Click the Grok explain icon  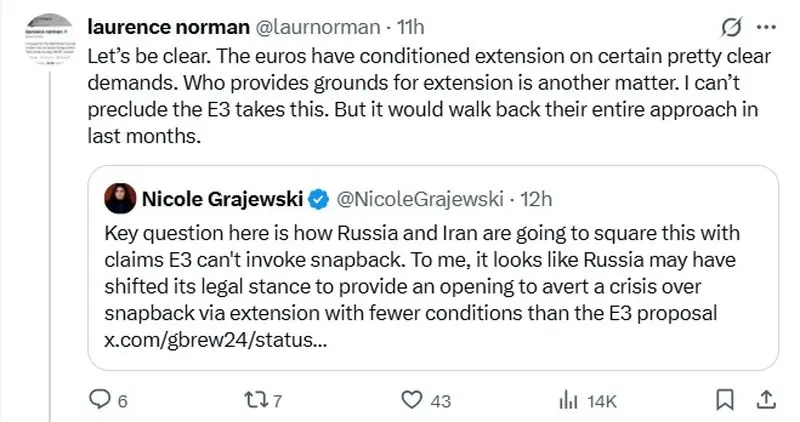730,26
